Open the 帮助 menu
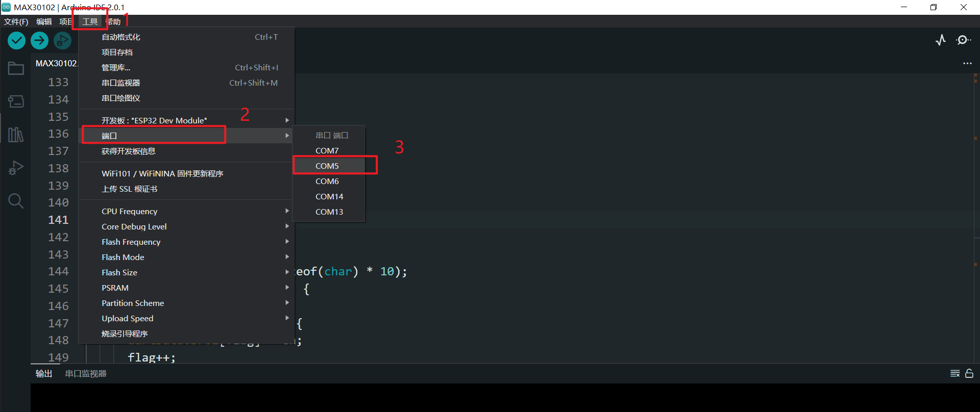Screen dimensions: 980x412 pos(114,21)
